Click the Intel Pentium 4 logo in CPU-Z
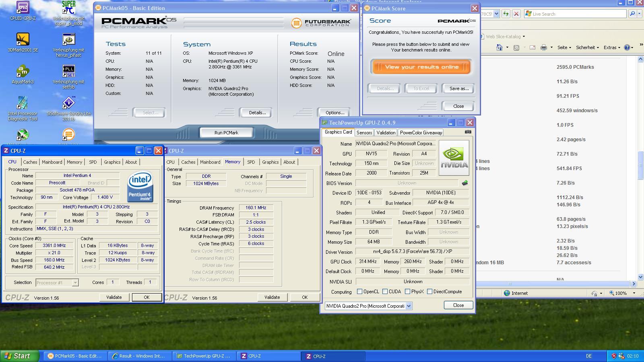This screenshot has width=644, height=362. click(x=140, y=187)
